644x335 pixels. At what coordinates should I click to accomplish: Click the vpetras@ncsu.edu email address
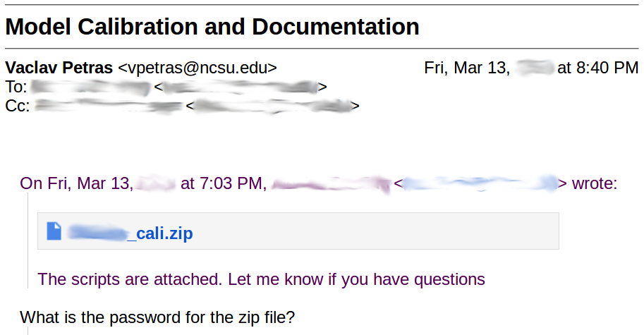[x=198, y=68]
